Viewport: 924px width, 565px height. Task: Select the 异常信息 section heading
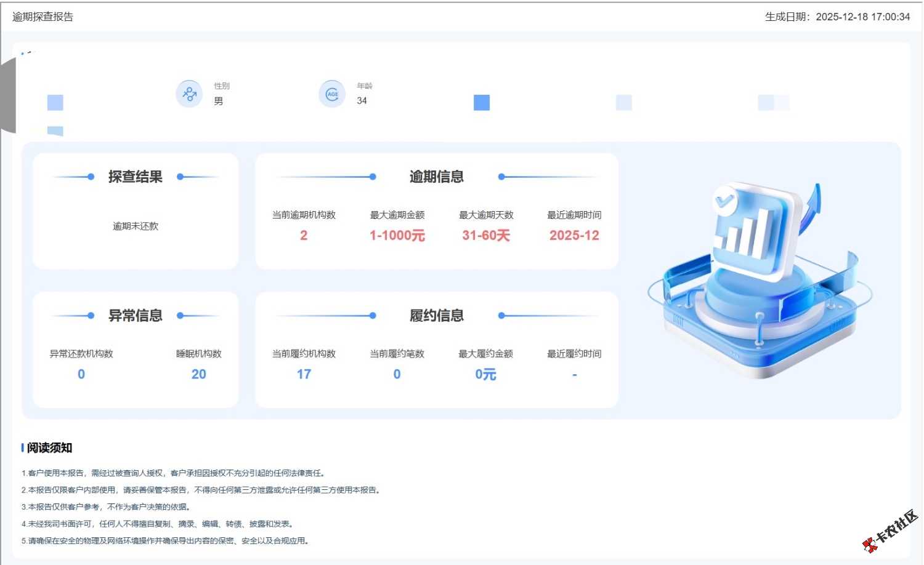[x=135, y=316]
